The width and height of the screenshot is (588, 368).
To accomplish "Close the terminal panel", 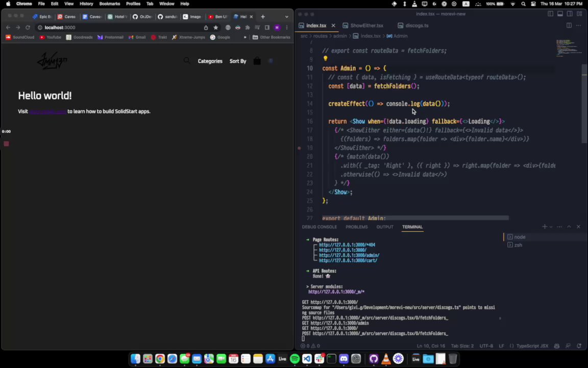I will pos(578,227).
